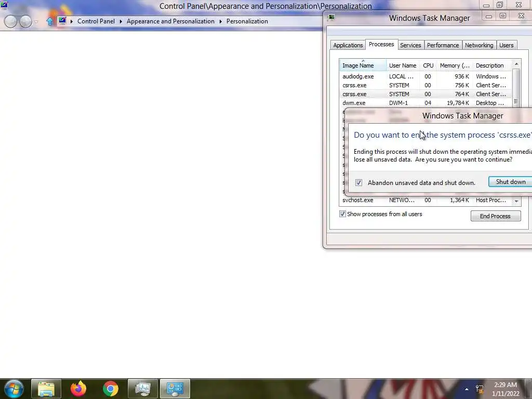Select the svchost.exe process row

425,200
